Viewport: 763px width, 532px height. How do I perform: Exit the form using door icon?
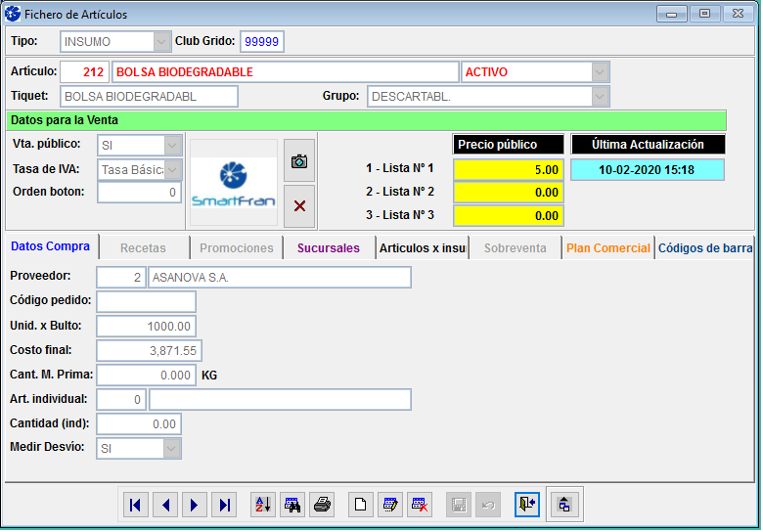526,505
